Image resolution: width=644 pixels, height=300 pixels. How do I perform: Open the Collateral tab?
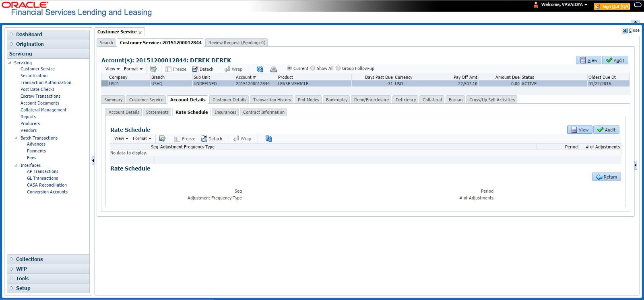[x=432, y=100]
